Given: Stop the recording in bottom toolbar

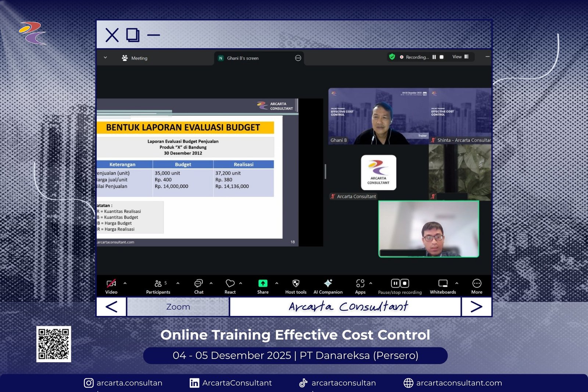Looking at the screenshot, I should point(405,283).
